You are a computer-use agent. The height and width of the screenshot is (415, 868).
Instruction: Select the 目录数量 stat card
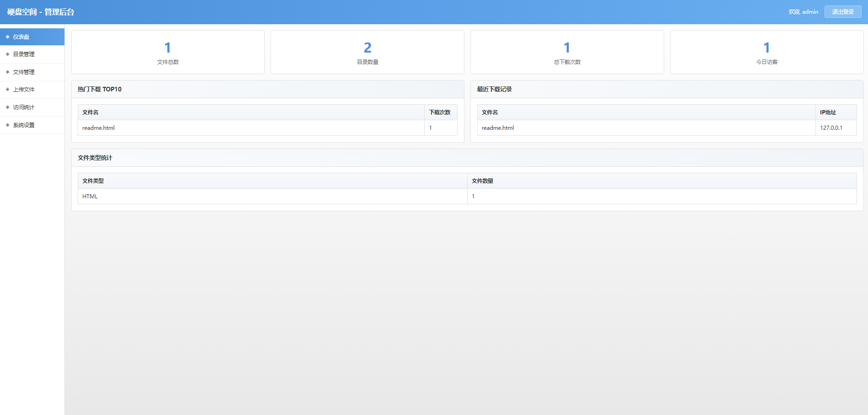click(367, 52)
